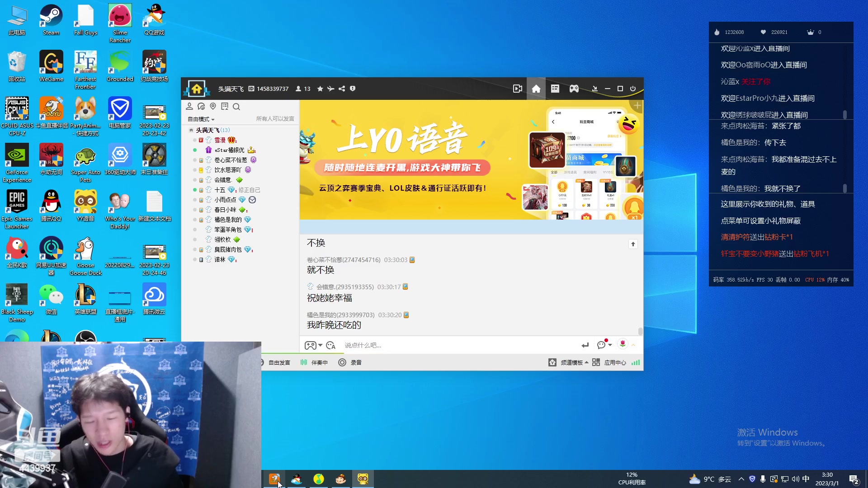Click the 3:30 clock in taskbar
The height and width of the screenshot is (488, 868).
(827, 479)
